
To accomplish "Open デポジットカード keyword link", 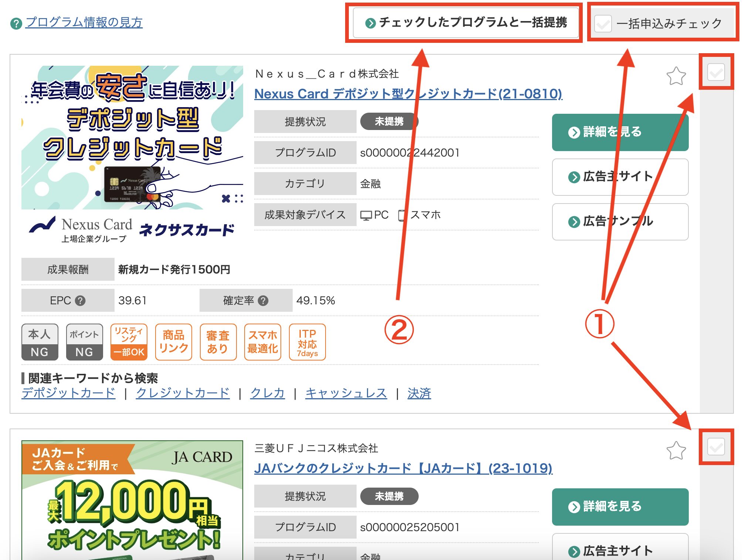I will coord(68,393).
